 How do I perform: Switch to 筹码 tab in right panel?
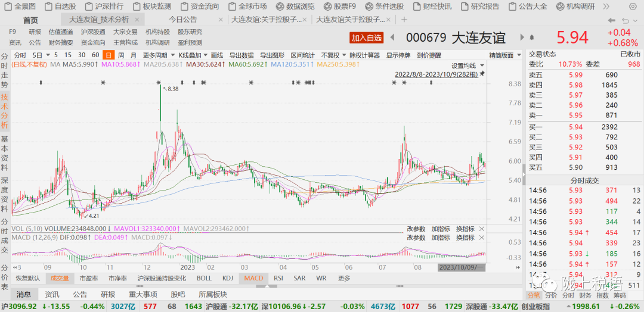tap(620, 295)
